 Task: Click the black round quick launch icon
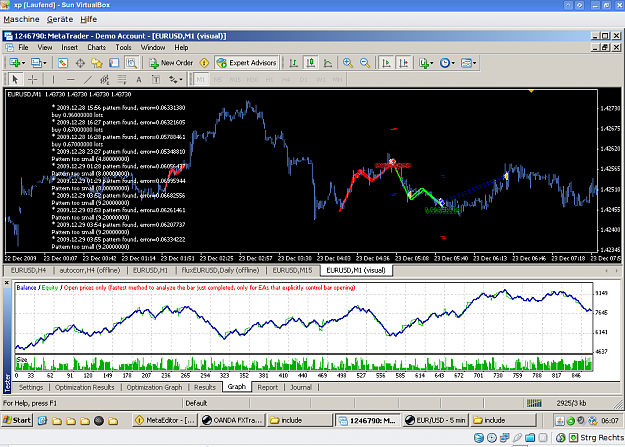tap(99, 420)
